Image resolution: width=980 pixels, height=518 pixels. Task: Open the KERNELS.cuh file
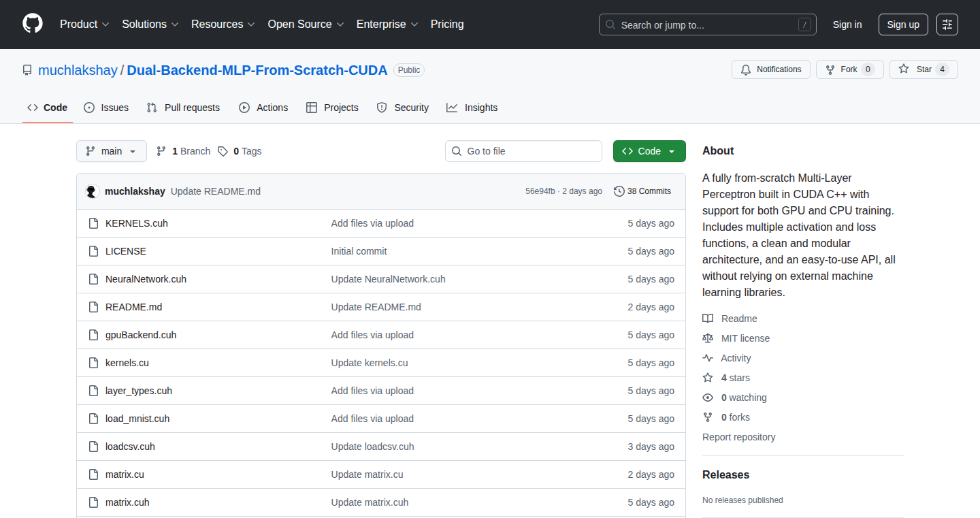coord(137,223)
